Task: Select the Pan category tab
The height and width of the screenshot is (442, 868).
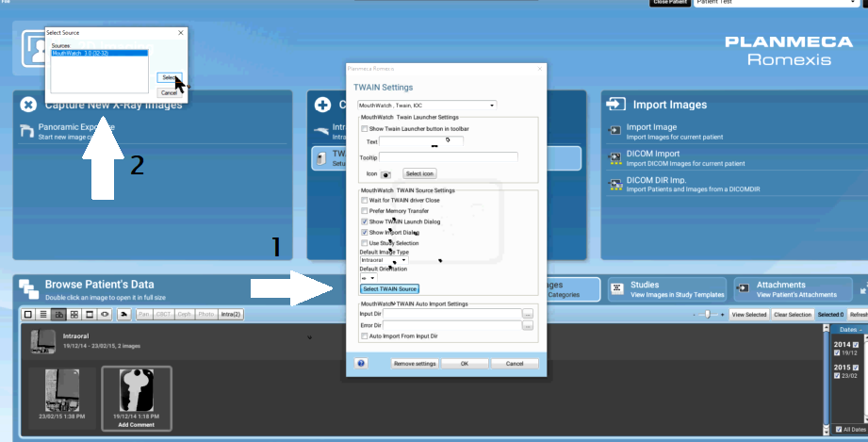Action: click(x=144, y=315)
